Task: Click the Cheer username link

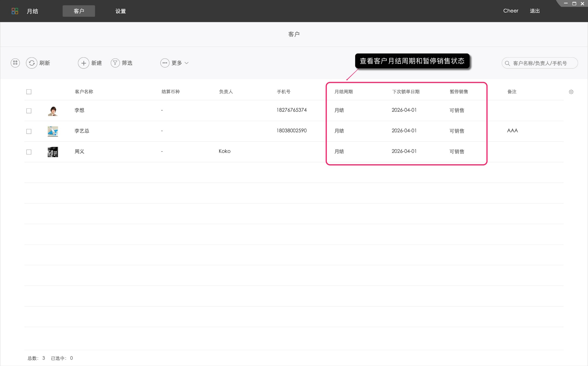Action: pyautogui.click(x=511, y=11)
